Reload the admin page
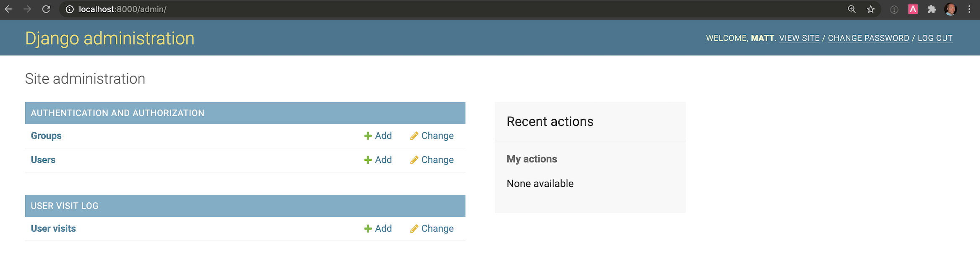Screen dimensions: 980x267 pos(46,9)
